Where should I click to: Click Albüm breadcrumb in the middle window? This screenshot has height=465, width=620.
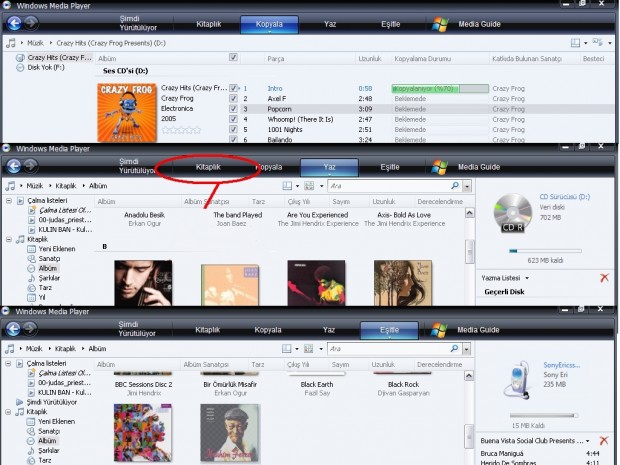tap(98, 186)
